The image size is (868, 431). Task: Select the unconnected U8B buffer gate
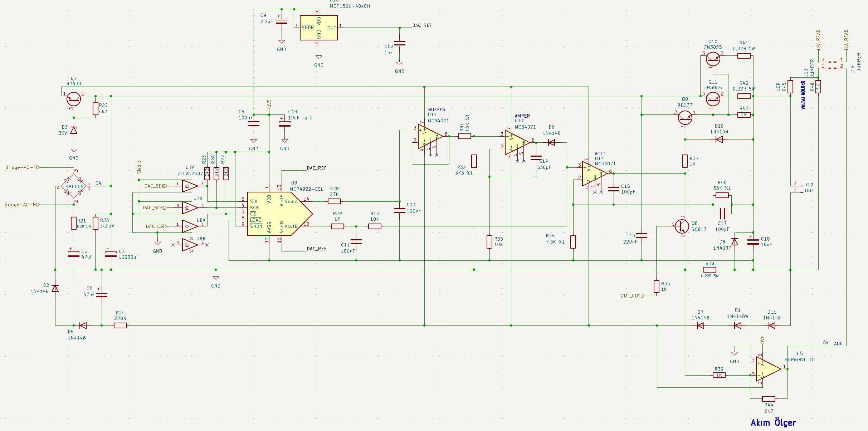click(x=190, y=245)
